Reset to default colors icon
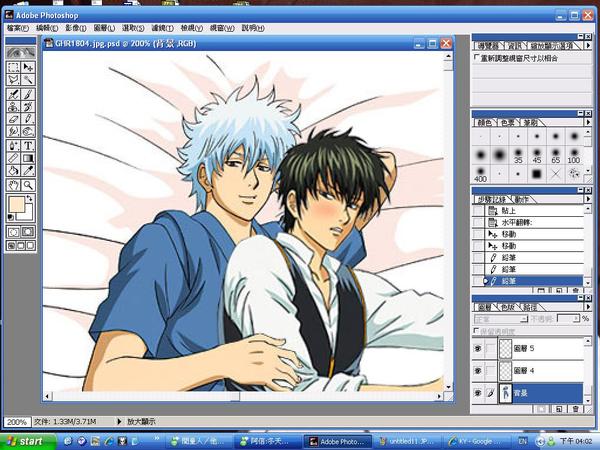Viewport: 600px width, 450px height. 11,217
